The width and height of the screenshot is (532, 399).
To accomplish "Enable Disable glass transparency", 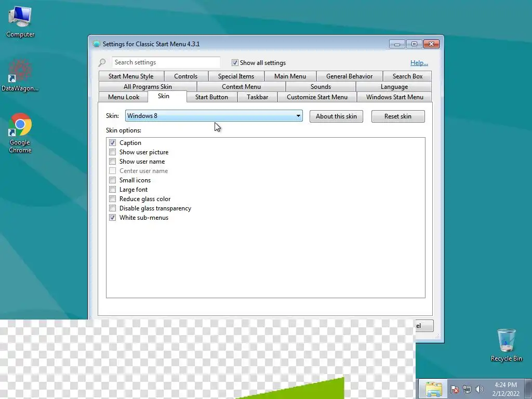I will [x=112, y=208].
